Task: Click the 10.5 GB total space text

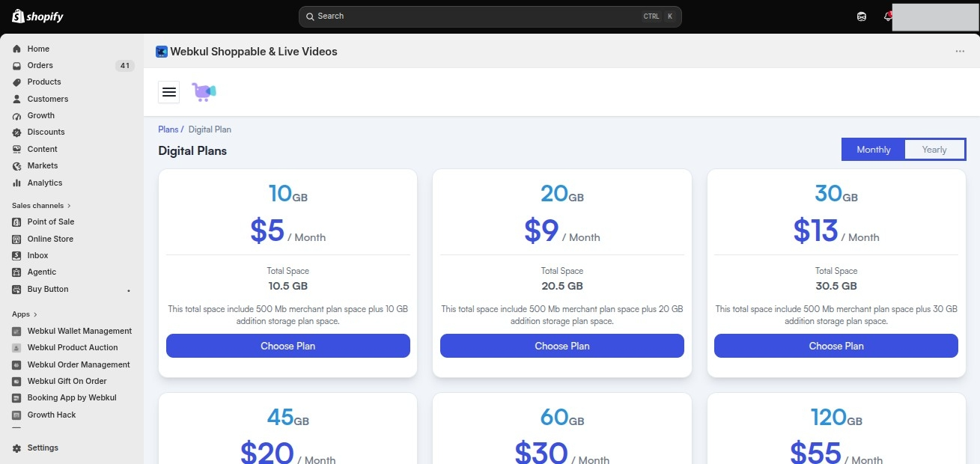Action: click(288, 286)
